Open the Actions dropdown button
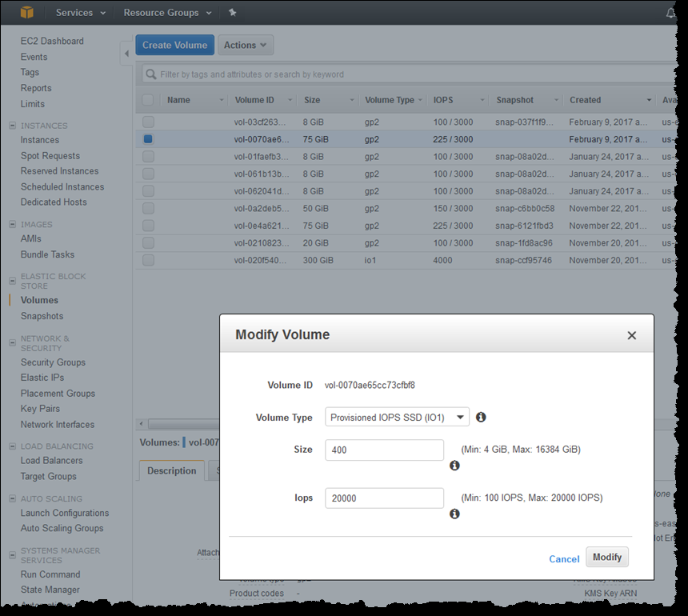Image resolution: width=688 pixels, height=616 pixels. pos(246,45)
